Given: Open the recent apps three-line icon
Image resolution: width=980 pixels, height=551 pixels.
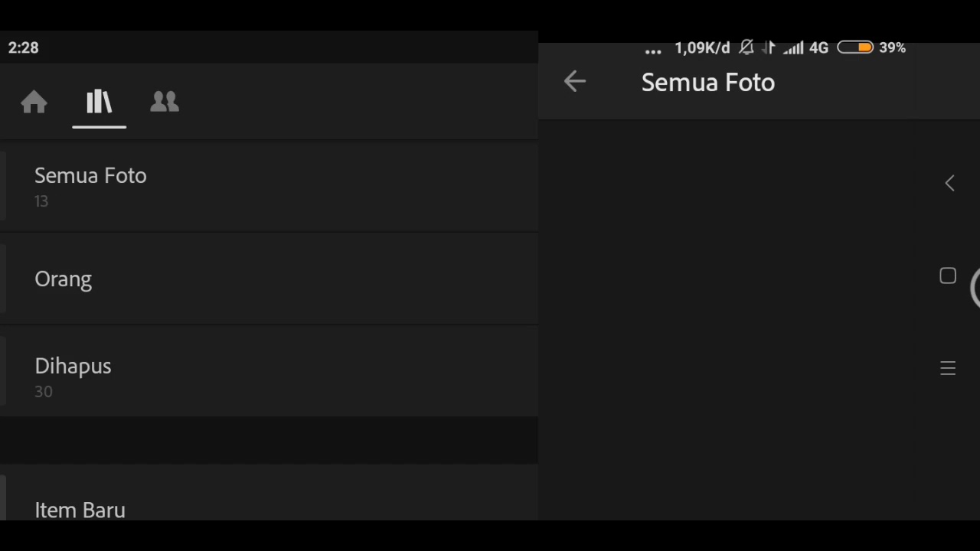Looking at the screenshot, I should [948, 369].
